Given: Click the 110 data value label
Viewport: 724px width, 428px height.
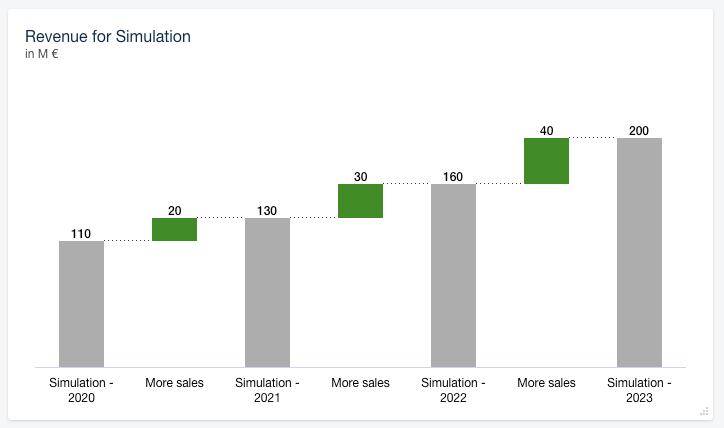Looking at the screenshot, I should [81, 234].
